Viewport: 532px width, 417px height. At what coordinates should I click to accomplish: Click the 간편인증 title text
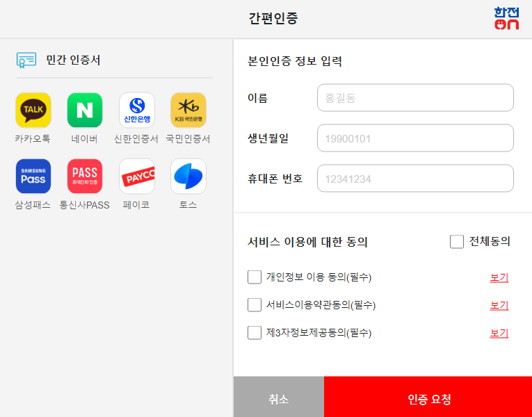(273, 18)
